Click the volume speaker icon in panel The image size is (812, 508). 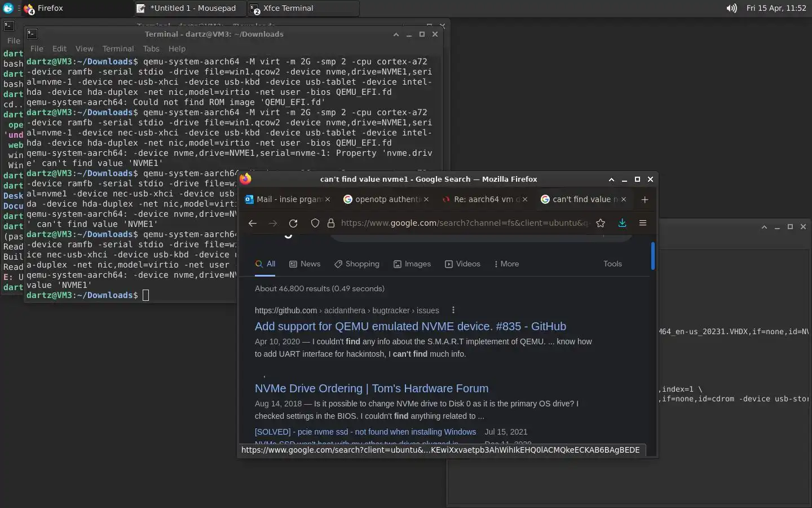tap(731, 8)
